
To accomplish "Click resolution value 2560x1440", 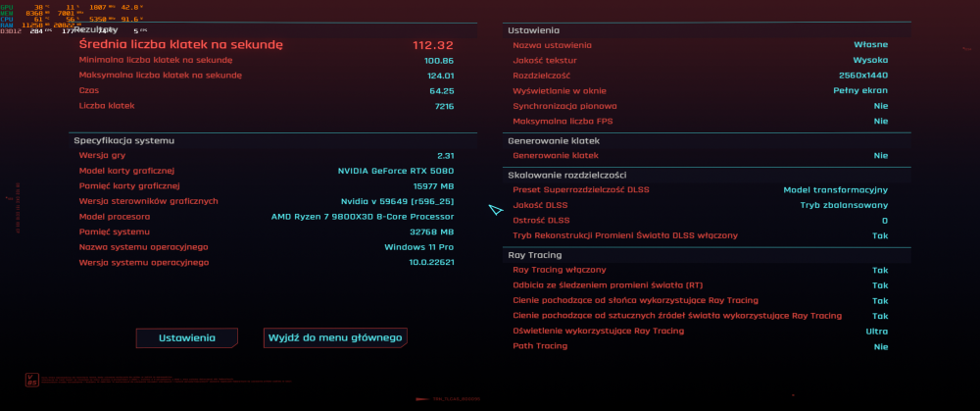I will [x=863, y=76].
